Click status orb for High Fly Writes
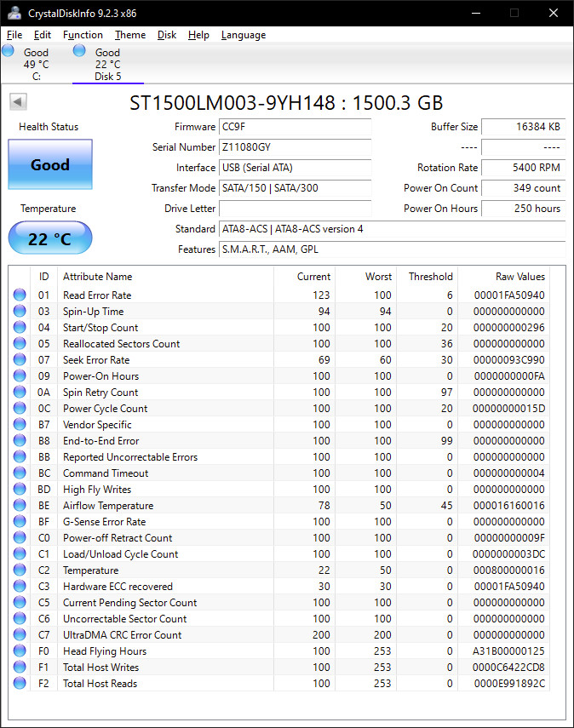This screenshot has height=728, width=574. (x=20, y=489)
